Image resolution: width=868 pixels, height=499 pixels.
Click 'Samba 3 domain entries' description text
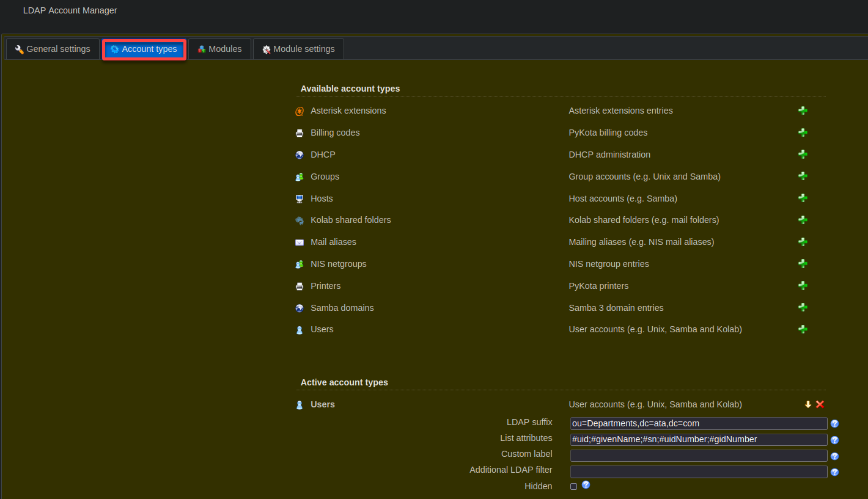coord(616,308)
